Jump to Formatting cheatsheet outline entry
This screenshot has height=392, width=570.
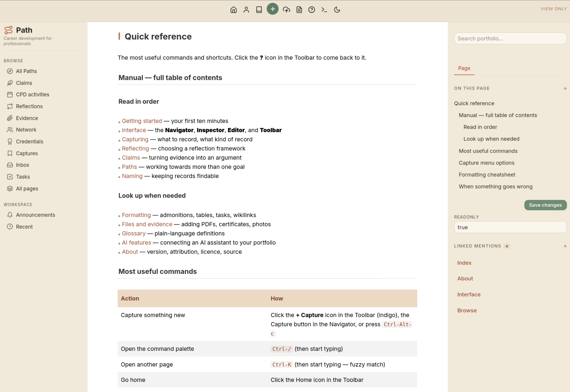487,175
